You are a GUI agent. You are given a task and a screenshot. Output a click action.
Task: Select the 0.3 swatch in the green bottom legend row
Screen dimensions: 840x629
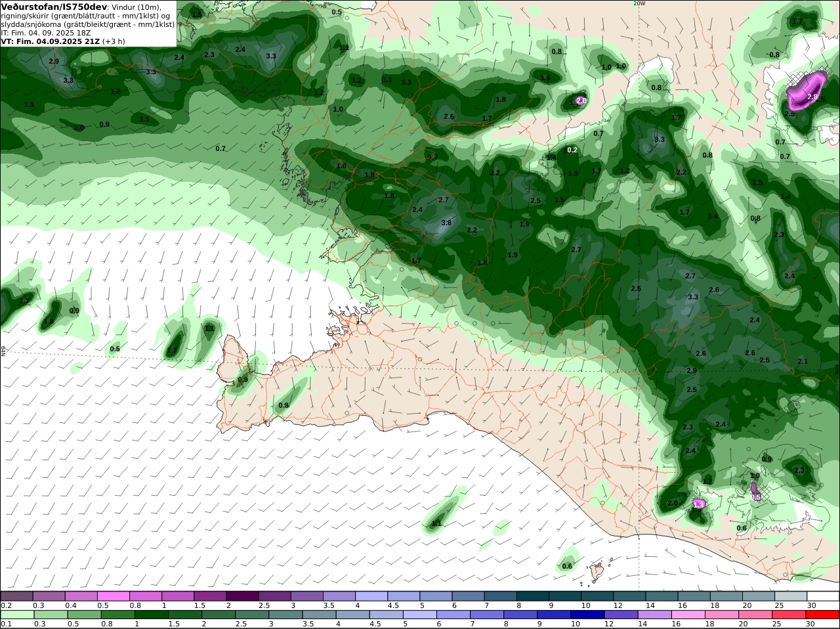click(51, 615)
